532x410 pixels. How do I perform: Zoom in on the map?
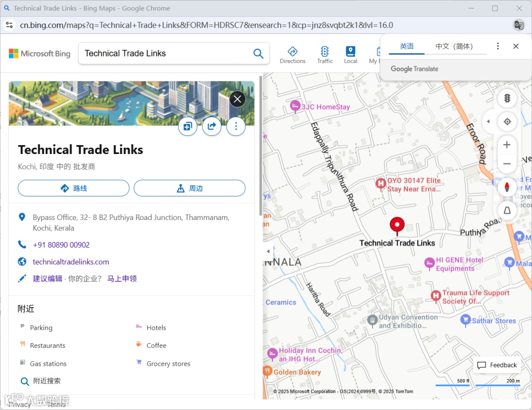(507, 145)
